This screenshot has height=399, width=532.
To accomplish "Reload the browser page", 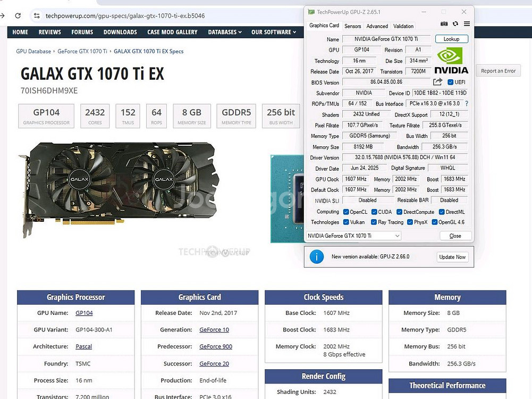I will click(18, 15).
